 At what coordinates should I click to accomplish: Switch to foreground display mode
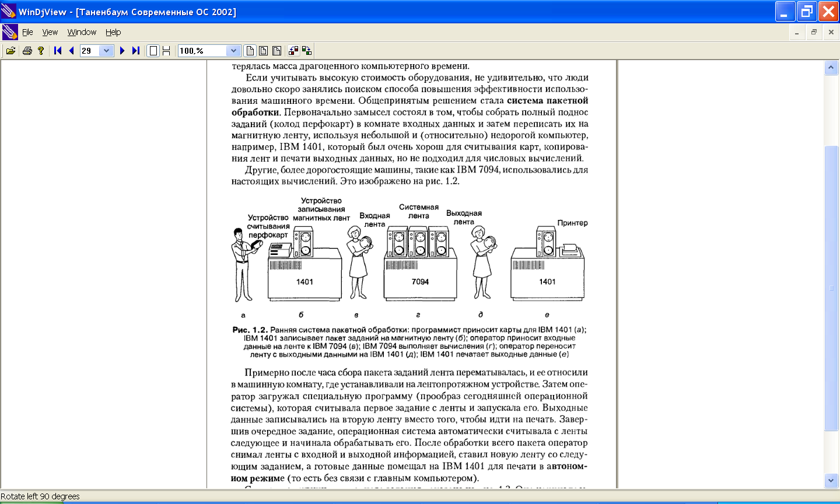pyautogui.click(x=276, y=51)
